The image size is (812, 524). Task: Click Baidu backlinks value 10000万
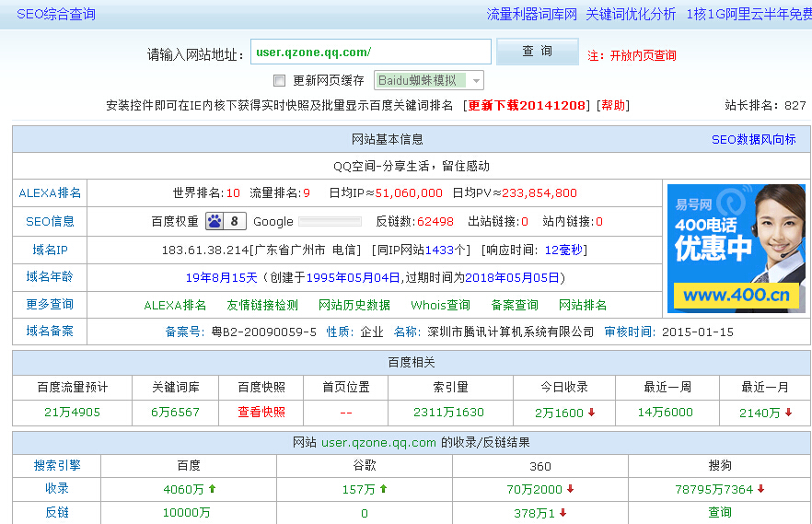click(x=186, y=513)
